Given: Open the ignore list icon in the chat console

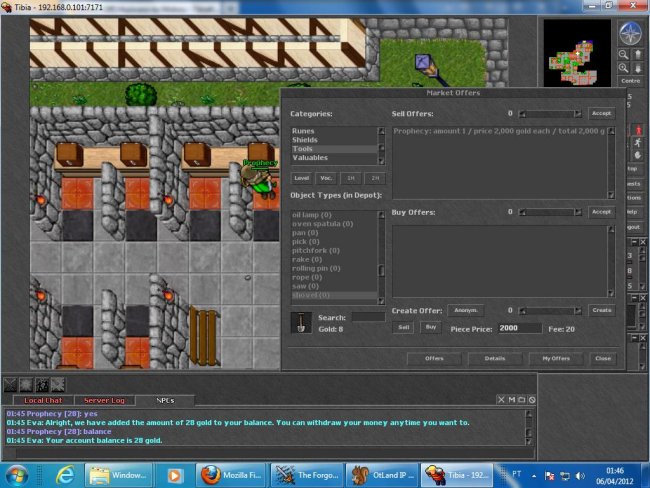Looking at the screenshot, I should tap(532, 400).
